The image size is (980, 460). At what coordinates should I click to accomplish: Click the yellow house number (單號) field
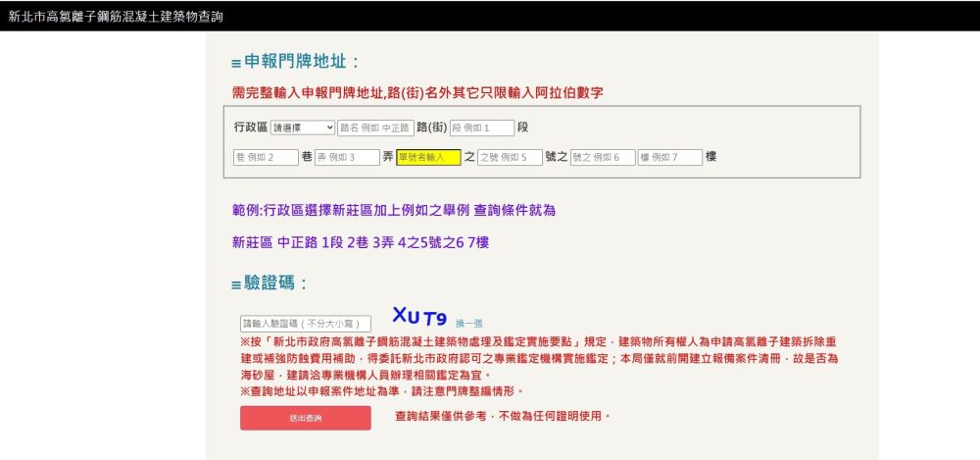[428, 157]
